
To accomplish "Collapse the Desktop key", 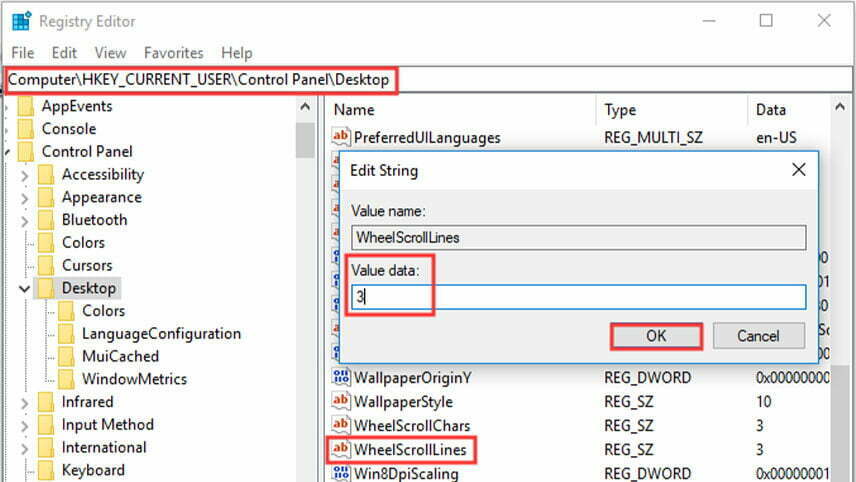I will coord(24,289).
